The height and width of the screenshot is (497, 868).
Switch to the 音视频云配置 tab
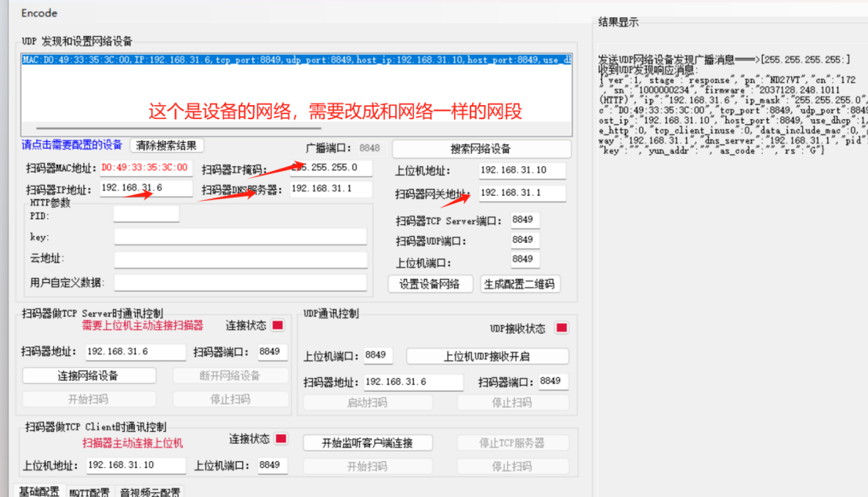click(150, 492)
